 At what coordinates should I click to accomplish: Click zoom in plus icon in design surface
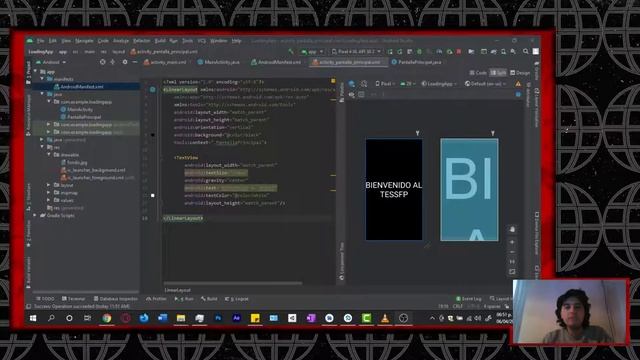pyautogui.click(x=512, y=242)
